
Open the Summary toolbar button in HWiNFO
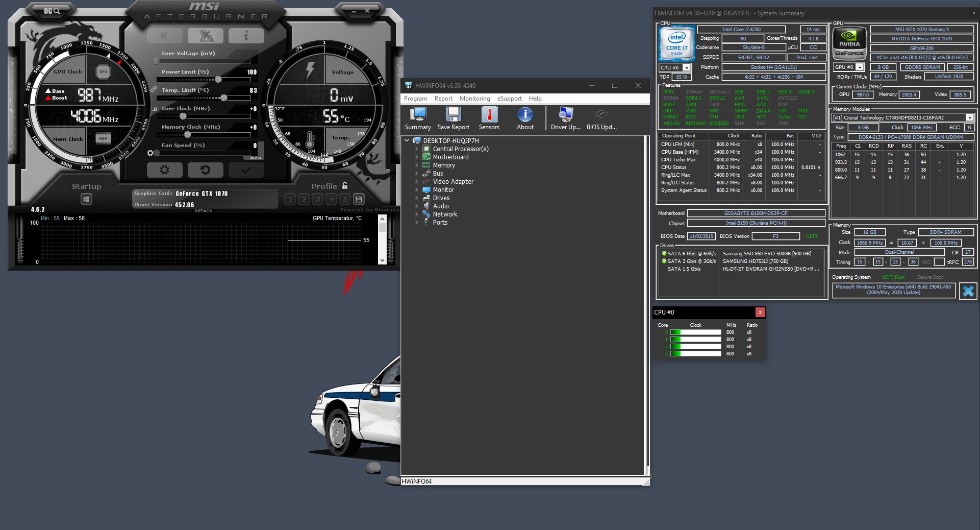[x=418, y=118]
